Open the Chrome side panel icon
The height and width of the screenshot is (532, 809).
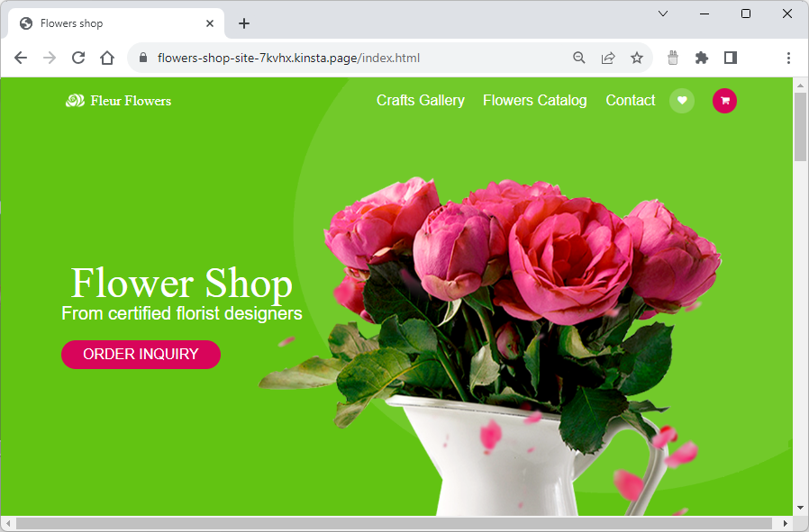[731, 57]
